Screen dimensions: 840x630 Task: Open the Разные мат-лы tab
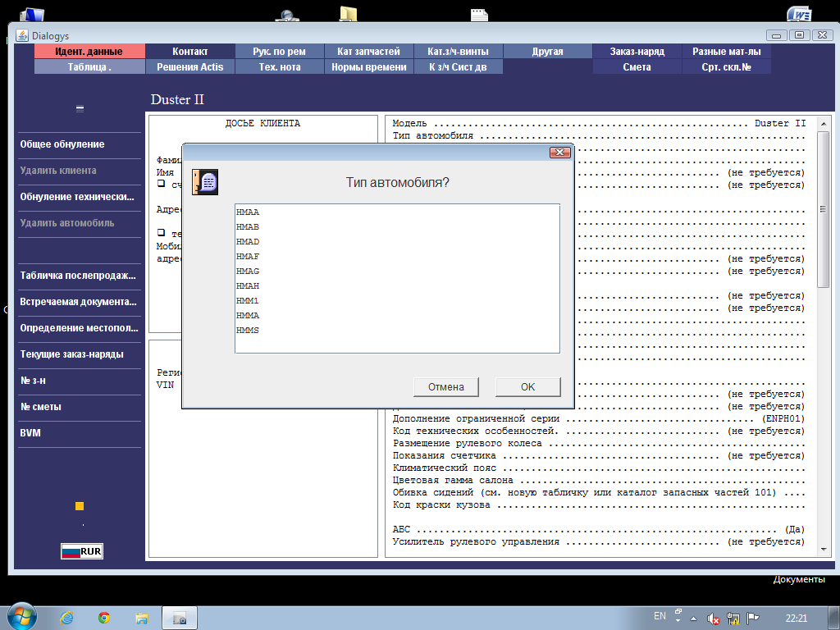point(727,52)
